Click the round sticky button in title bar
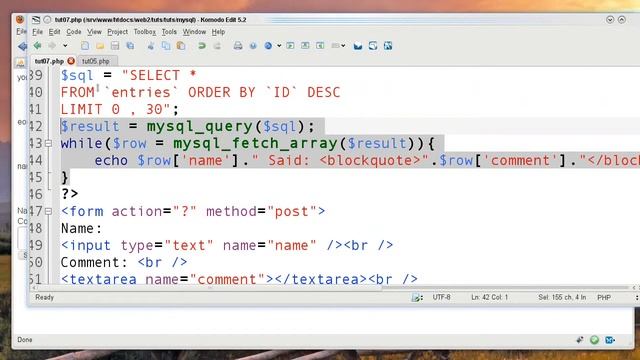 (47, 20)
